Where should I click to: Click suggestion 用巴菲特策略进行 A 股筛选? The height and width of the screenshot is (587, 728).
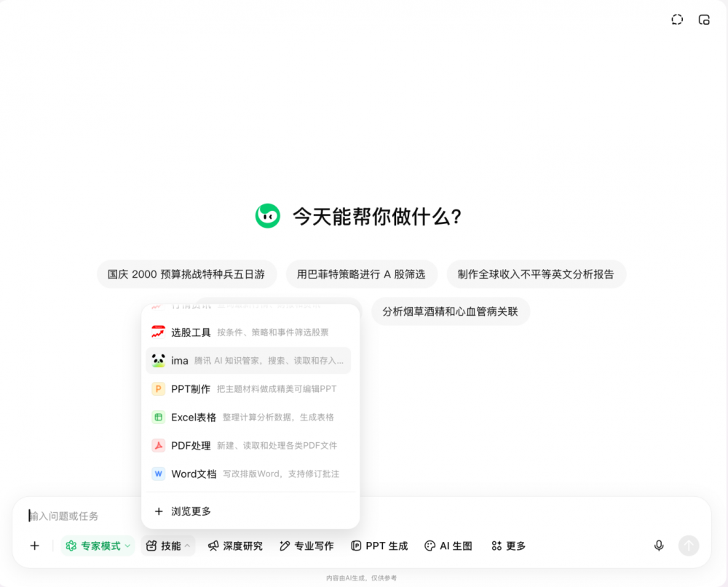coord(361,274)
